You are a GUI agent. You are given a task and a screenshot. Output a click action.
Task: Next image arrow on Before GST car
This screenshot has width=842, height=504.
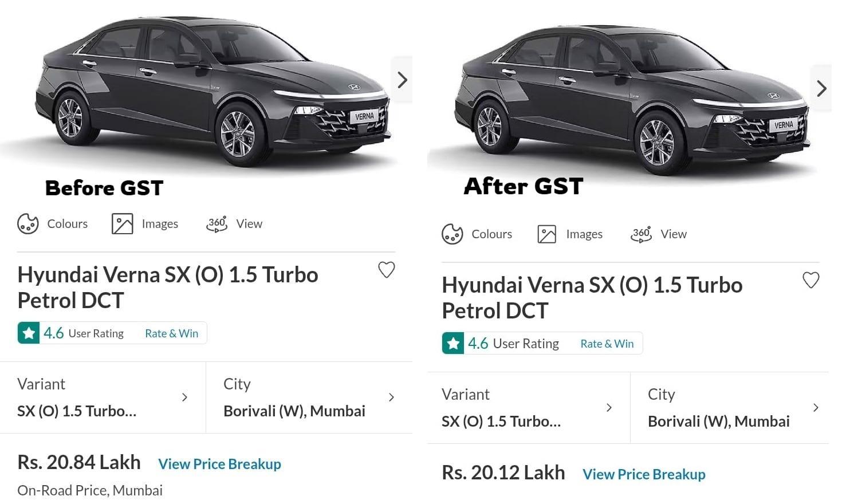pyautogui.click(x=402, y=80)
